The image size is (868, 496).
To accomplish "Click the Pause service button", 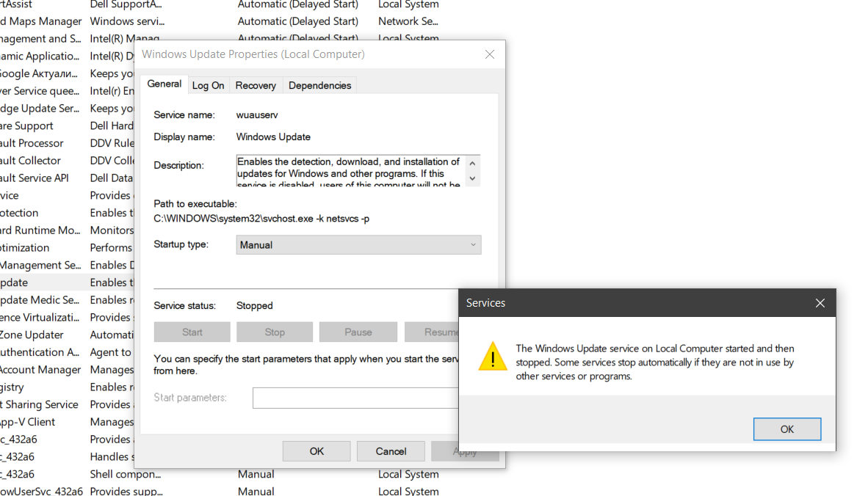I will point(358,332).
